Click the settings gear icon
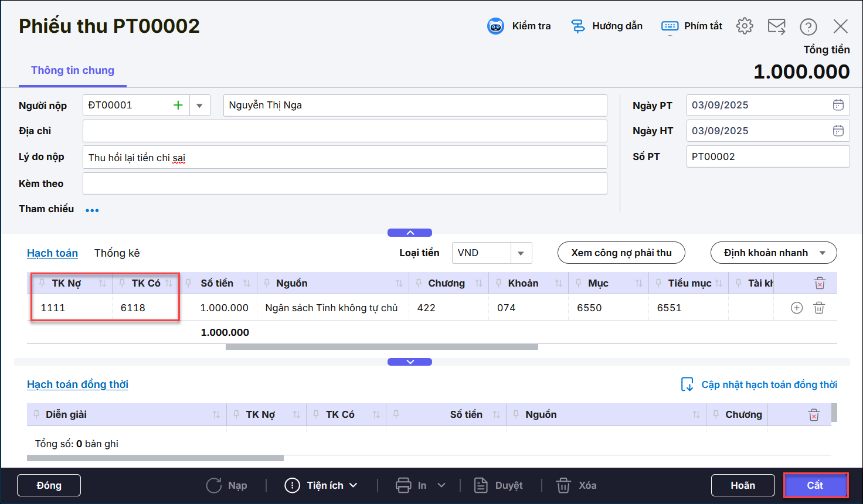This screenshot has height=504, width=863. pyautogui.click(x=745, y=26)
